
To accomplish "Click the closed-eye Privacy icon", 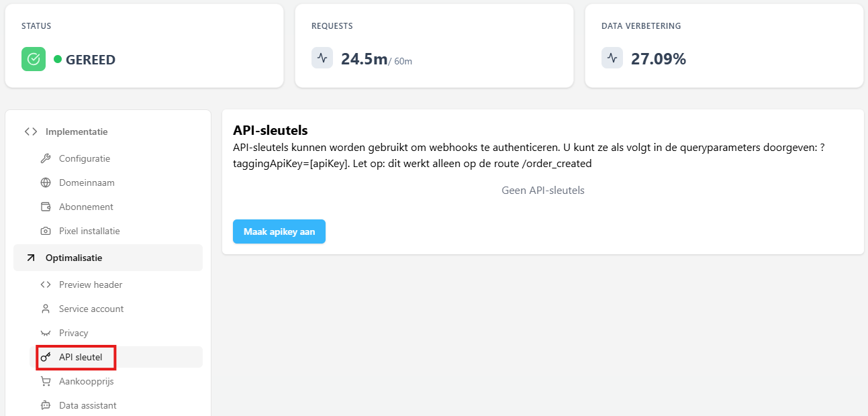I will 46,333.
